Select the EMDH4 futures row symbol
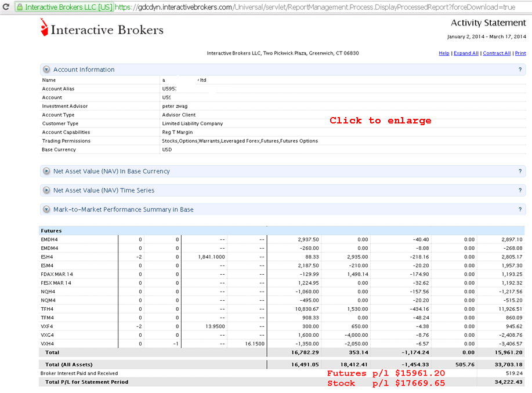 point(49,239)
